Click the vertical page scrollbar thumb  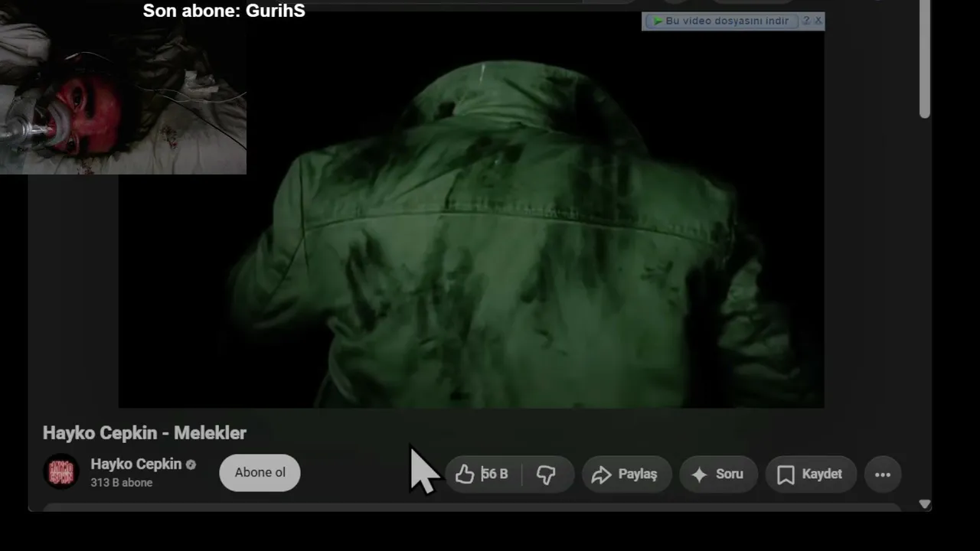[925, 59]
